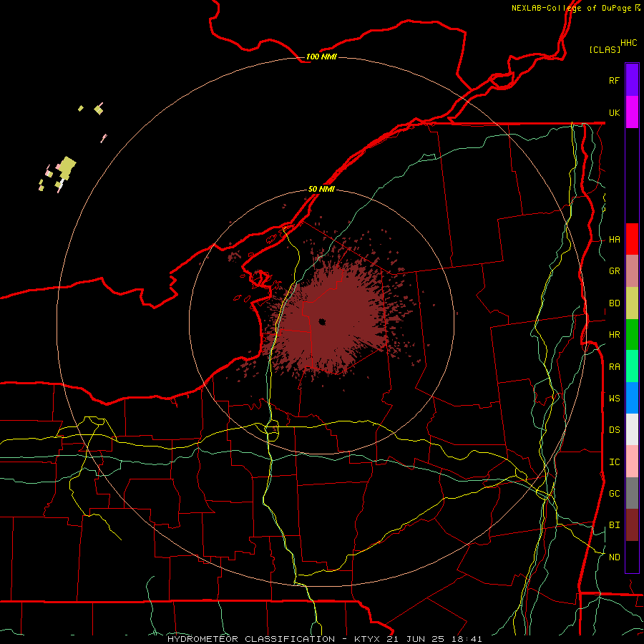
Task: Click the 'HA' legend label
Action: coord(614,239)
